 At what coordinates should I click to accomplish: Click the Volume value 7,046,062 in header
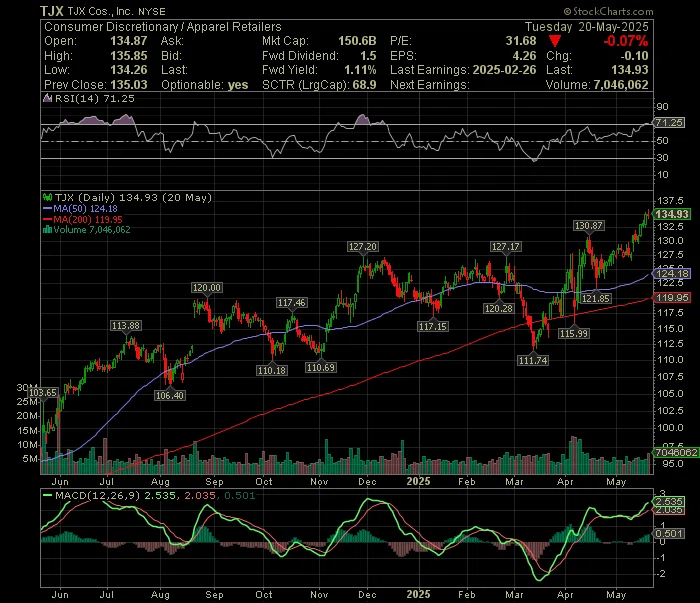coord(621,85)
